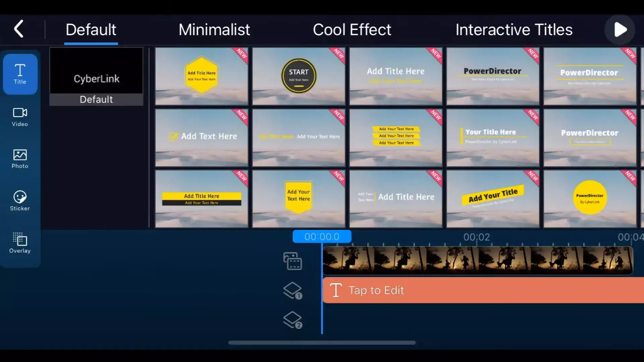Choose the black circle START title template

coord(299,76)
